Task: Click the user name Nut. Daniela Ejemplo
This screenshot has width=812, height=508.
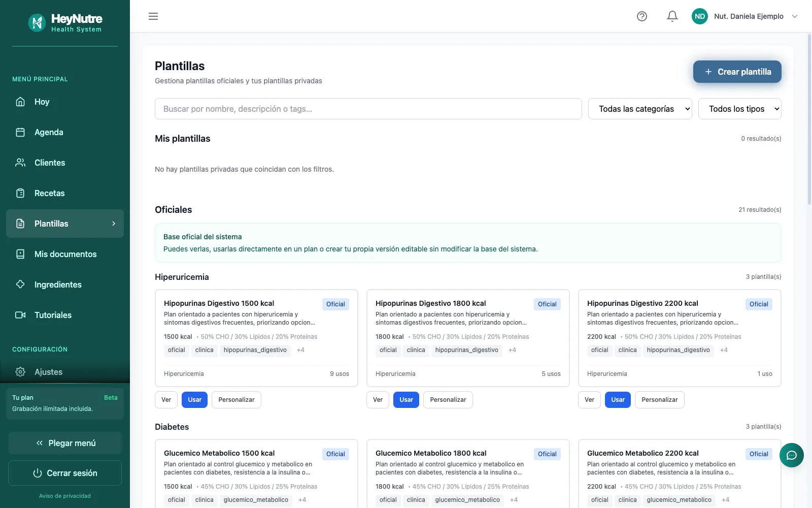Action: [x=749, y=16]
